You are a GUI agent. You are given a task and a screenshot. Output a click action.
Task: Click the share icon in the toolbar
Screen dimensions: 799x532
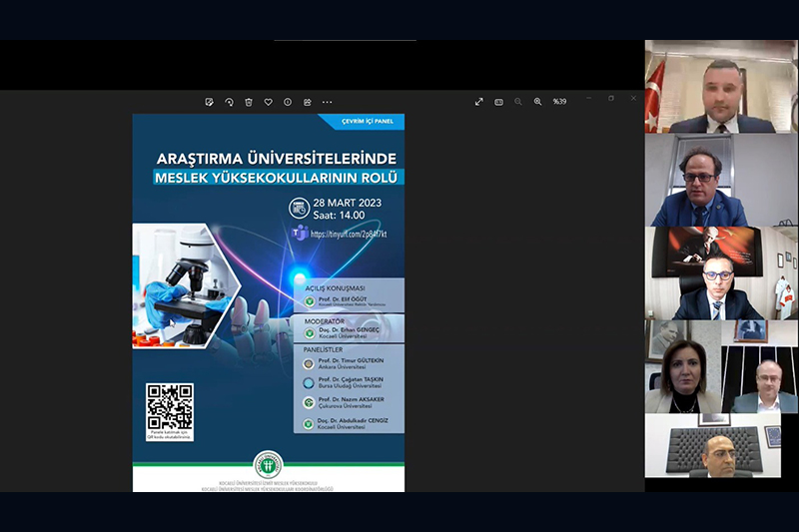click(x=307, y=102)
